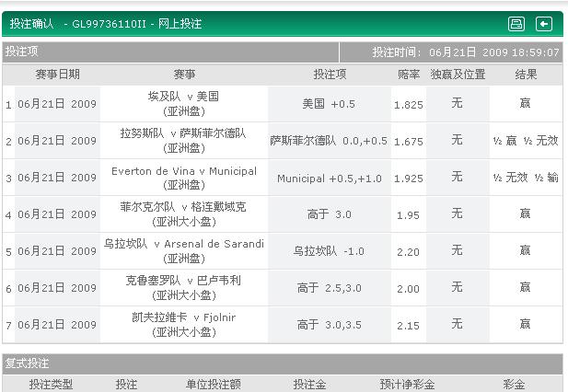Click the 投注确认 GL99736110II title text
Viewport: 568px width, 392px height.
pyautogui.click(x=106, y=24)
